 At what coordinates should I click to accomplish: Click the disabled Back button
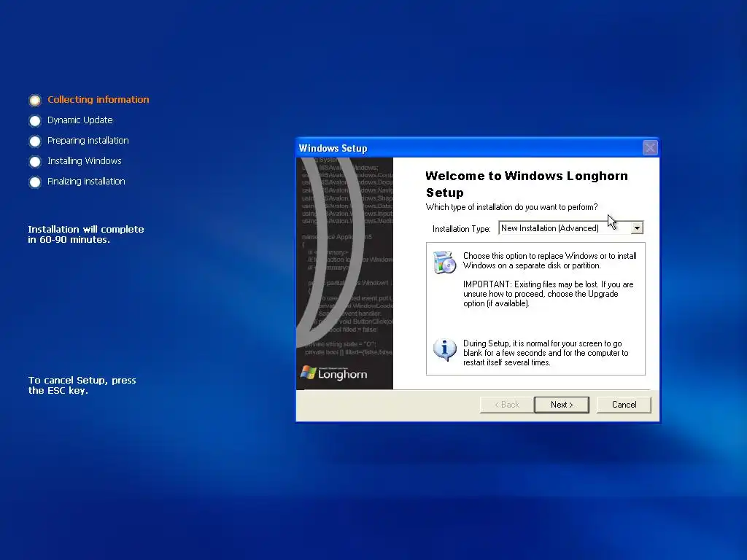[x=506, y=405]
